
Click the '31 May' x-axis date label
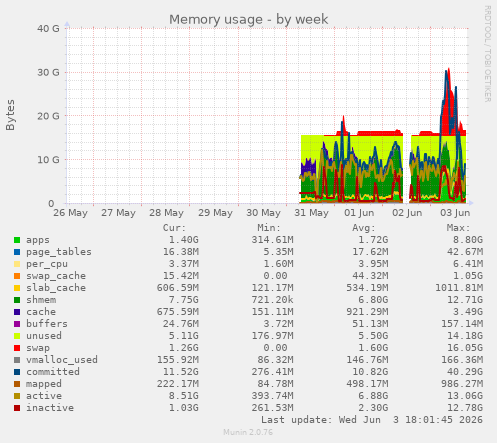tap(311, 213)
